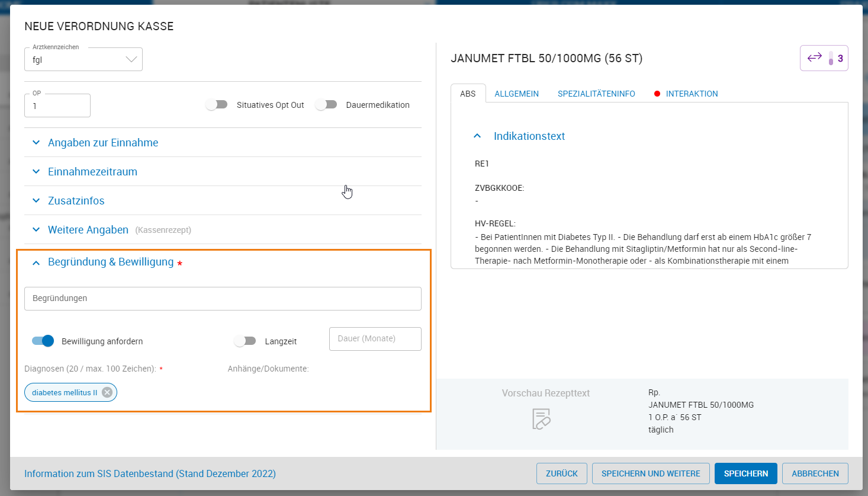Screen dimensions: 868x496
Task: Expand Angaben zur Einnahme section
Action: [x=223, y=143]
